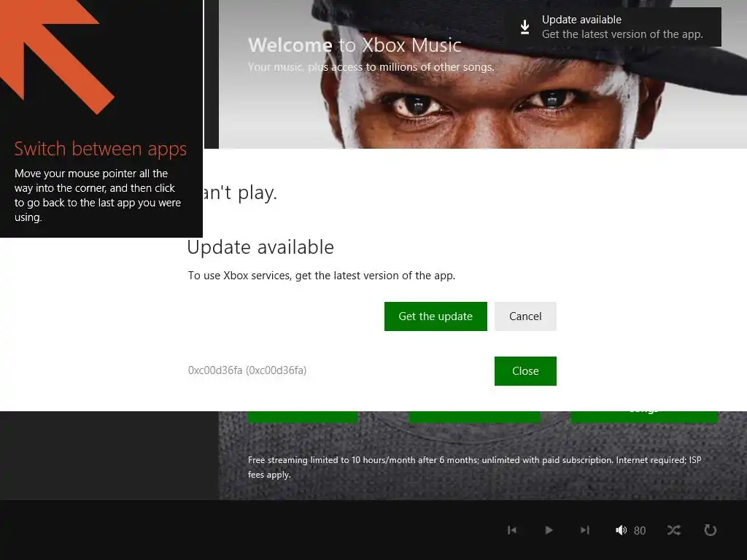Play the current track
The width and height of the screenshot is (747, 560).
[x=549, y=530]
